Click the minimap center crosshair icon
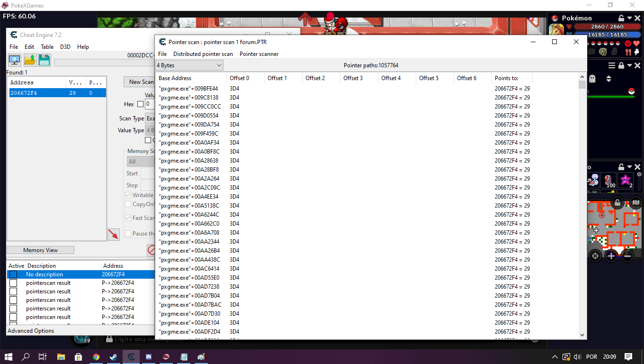Viewport: 644px width, 364px height. coord(595,256)
